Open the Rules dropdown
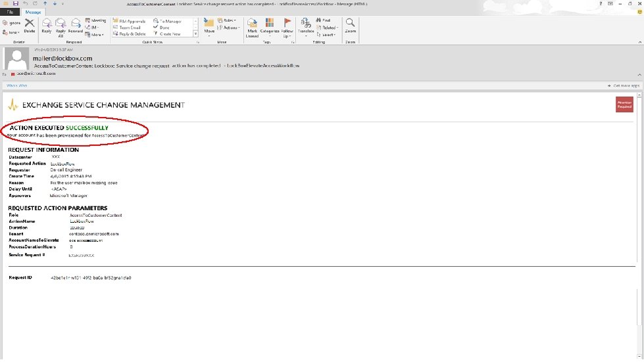Viewport: 644px width, 362px height. point(227,20)
